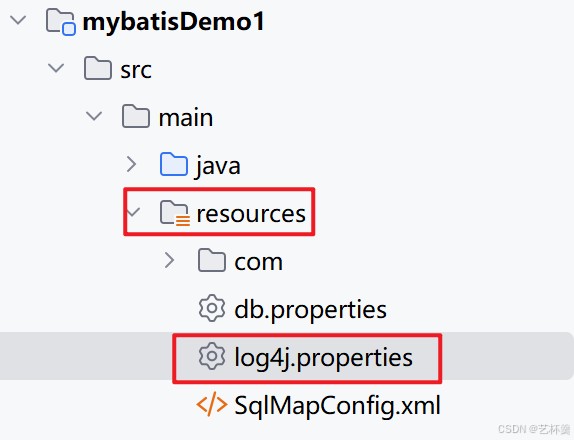Click the main folder icon
Image resolution: width=574 pixels, height=440 pixels.
pos(136,116)
